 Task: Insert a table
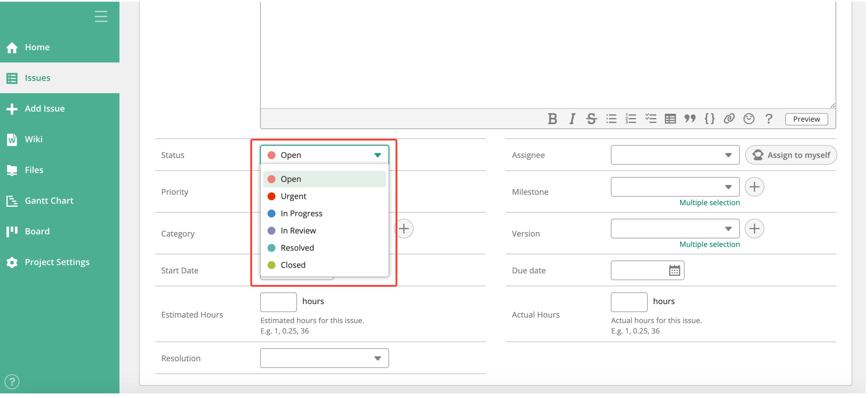click(670, 119)
